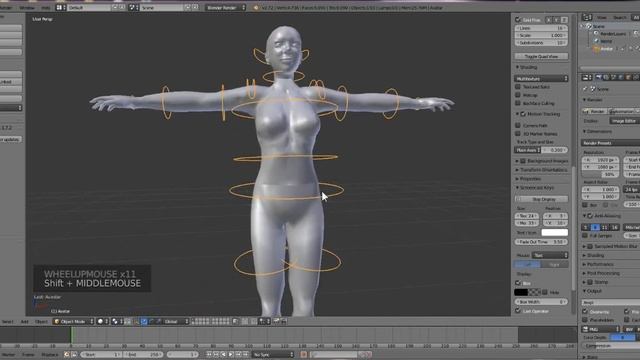Toggle the Last Operator checkbox
The height and width of the screenshot is (360, 640).
pos(518,311)
